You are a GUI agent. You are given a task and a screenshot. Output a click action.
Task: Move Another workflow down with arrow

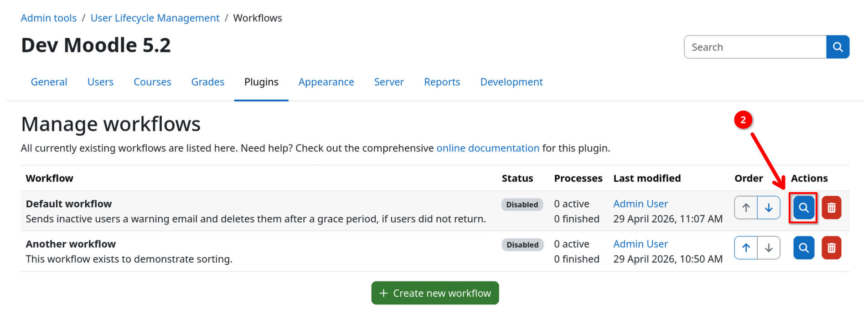coord(769,248)
